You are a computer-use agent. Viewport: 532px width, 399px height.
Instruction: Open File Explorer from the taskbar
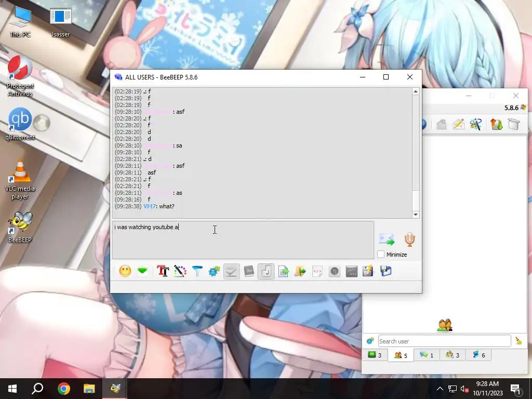tap(89, 389)
